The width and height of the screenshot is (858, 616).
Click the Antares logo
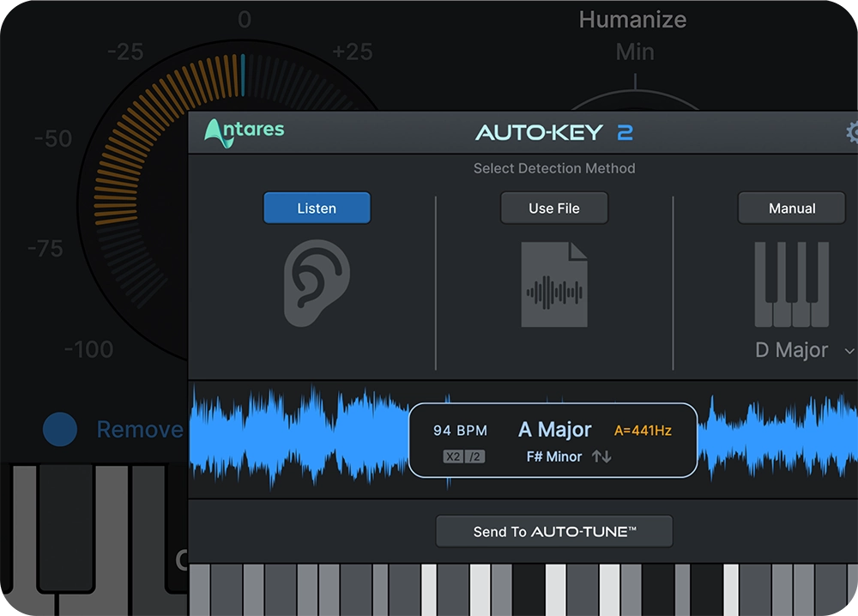(245, 133)
